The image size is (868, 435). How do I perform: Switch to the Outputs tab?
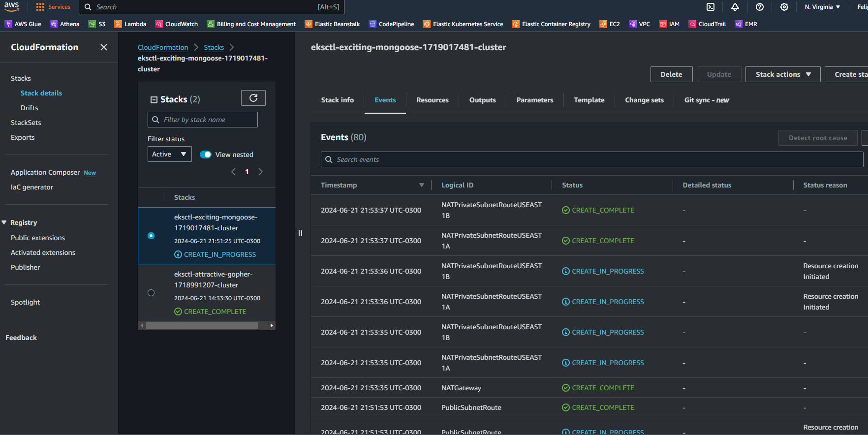click(482, 100)
